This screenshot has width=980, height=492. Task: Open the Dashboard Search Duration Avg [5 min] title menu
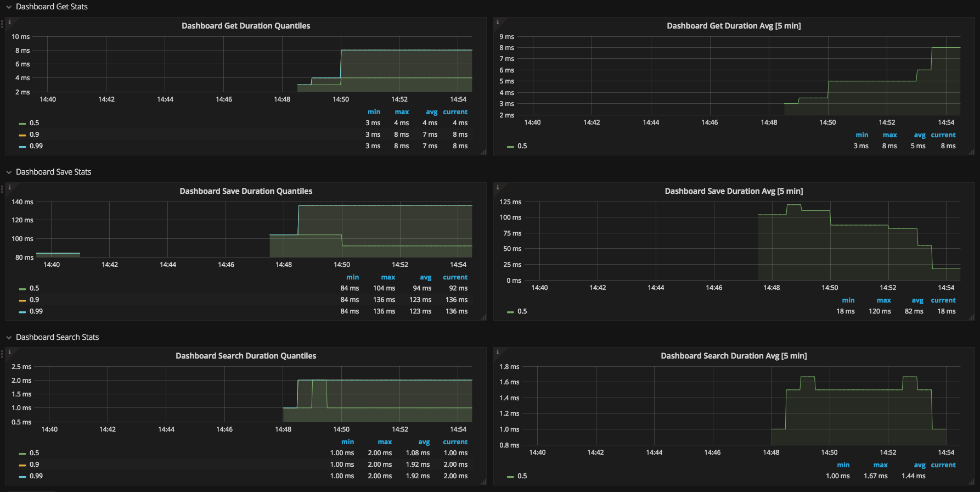coord(734,356)
